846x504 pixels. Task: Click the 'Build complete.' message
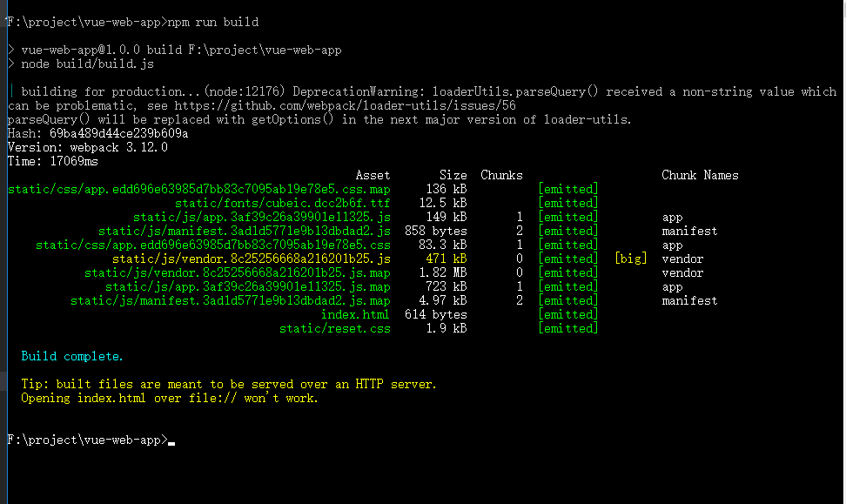coord(72,357)
